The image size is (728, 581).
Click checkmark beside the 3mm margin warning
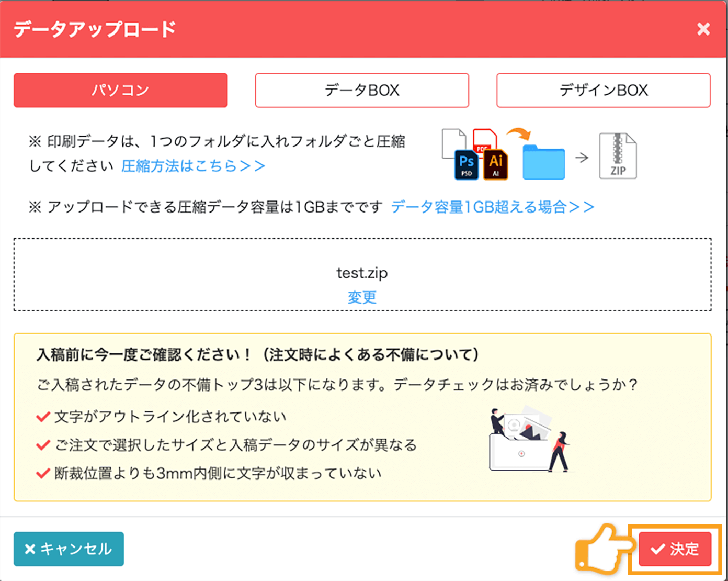coord(42,473)
